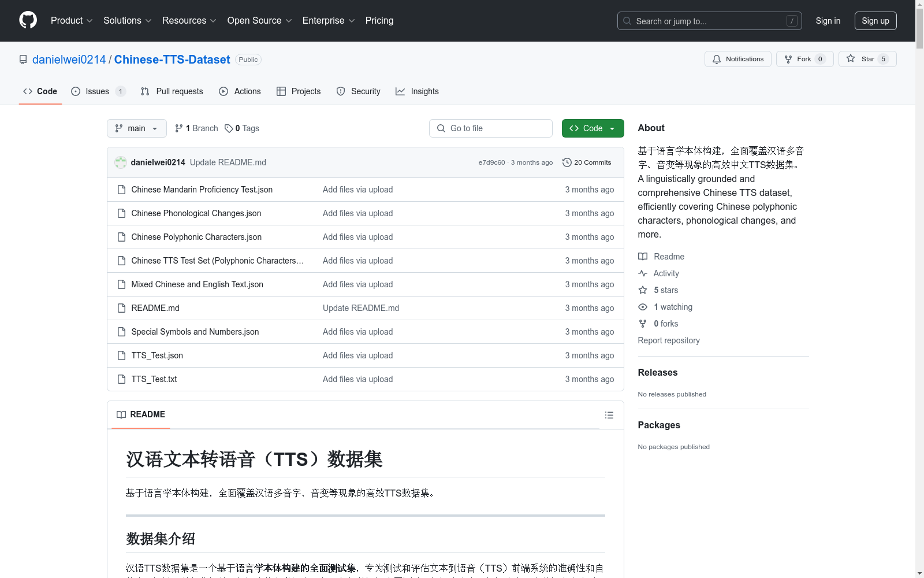Click the Notifications bell button
Image resolution: width=924 pixels, height=578 pixels.
point(737,59)
